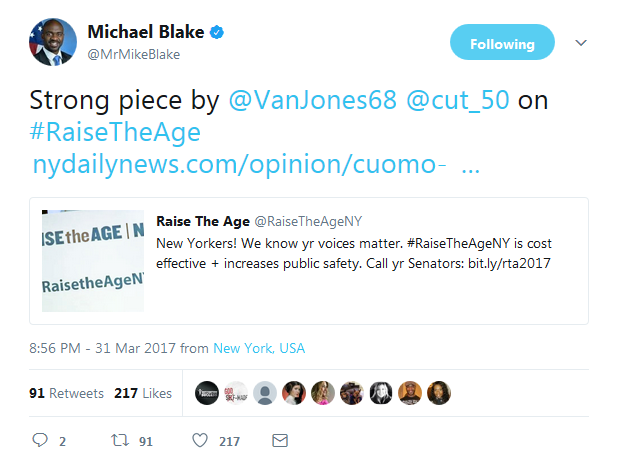Viewport: 622px width, 467px height.
Task: Expand the tweet options chevron menu
Action: 581,43
